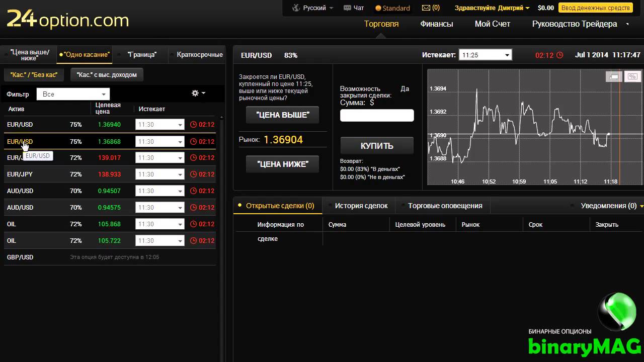The image size is (644, 362).
Task: Click the market price 1.36904
Action: (x=283, y=140)
